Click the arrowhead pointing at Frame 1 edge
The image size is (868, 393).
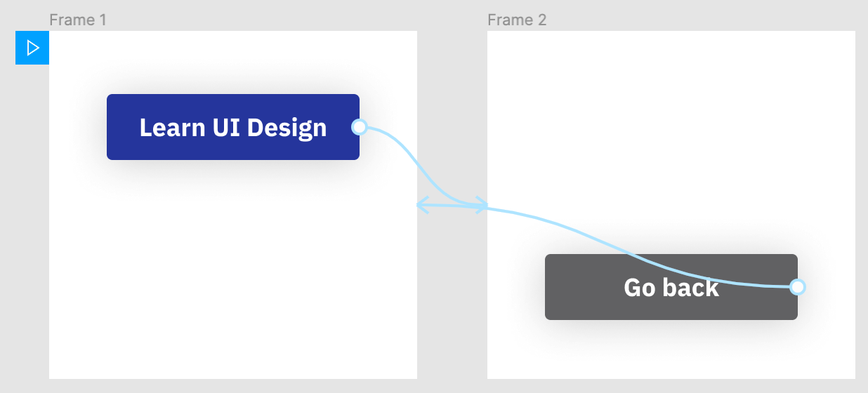pos(423,205)
